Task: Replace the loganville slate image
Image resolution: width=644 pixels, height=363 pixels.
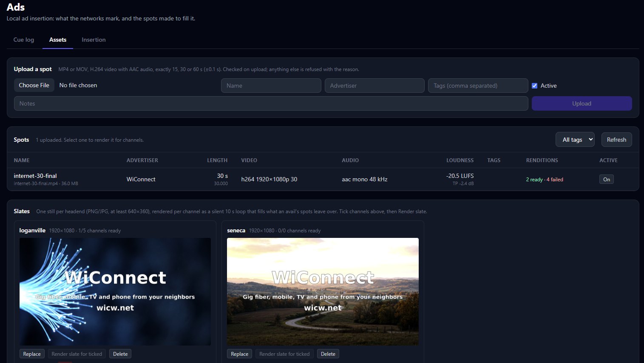Action: point(32,354)
